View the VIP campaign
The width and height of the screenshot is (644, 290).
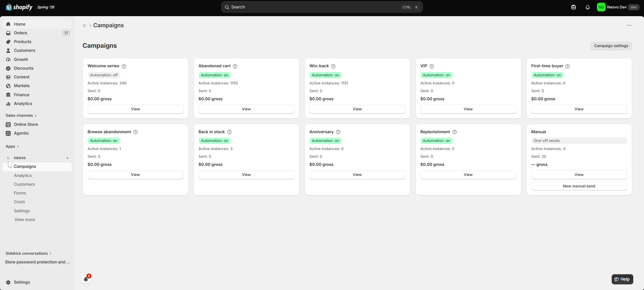[468, 109]
